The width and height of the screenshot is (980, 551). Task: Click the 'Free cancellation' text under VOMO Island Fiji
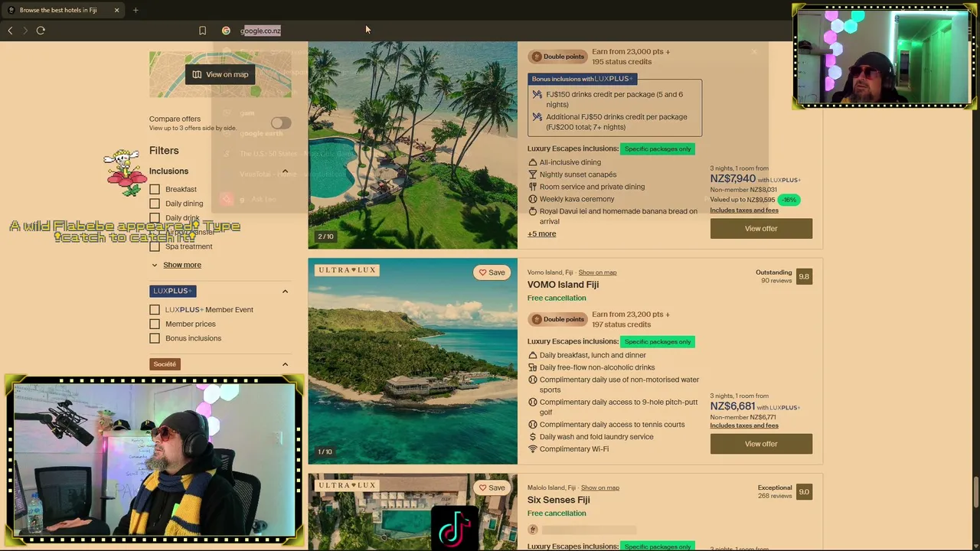coord(557,298)
